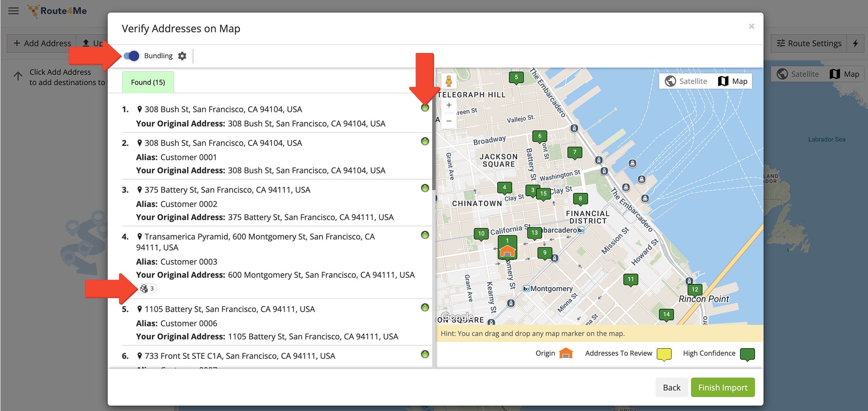The width and height of the screenshot is (868, 411).
Task: Click the Add Address button
Action: (x=42, y=43)
